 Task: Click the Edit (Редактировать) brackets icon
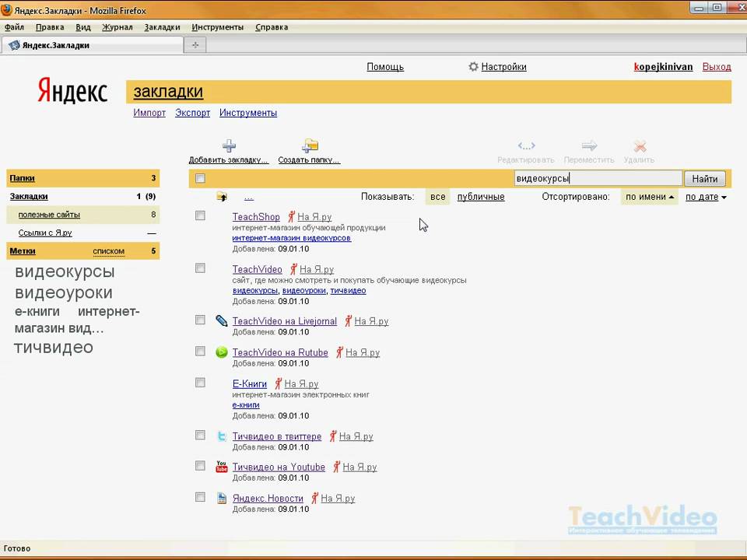coord(526,145)
